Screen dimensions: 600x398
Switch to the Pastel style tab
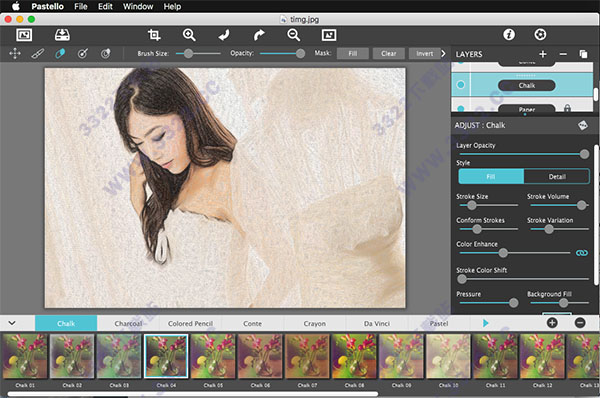coord(439,323)
